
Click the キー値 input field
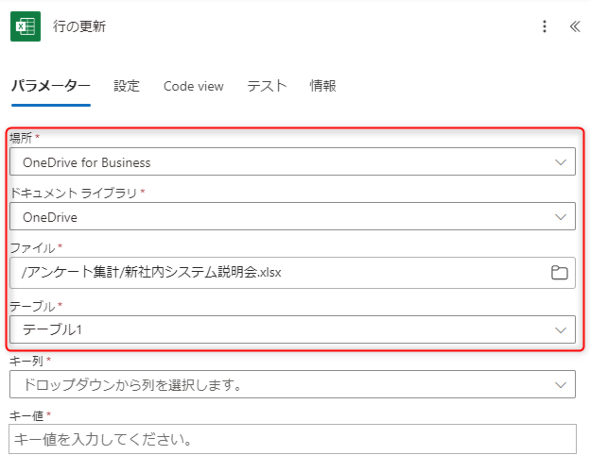[x=292, y=439]
